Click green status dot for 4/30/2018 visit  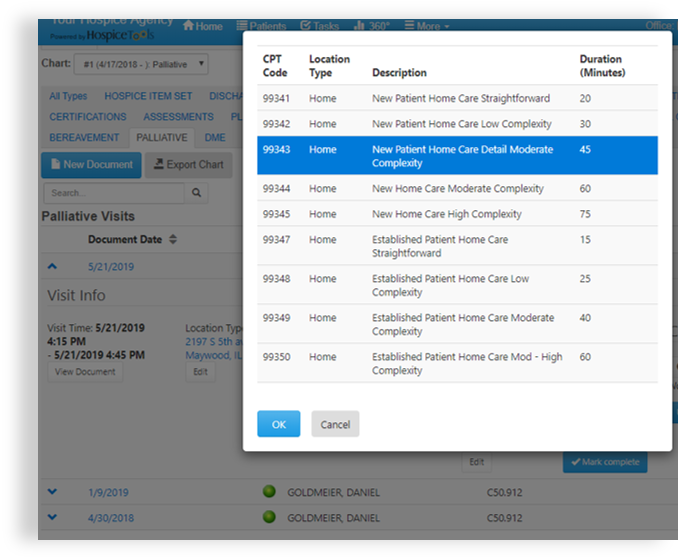pyautogui.click(x=269, y=518)
